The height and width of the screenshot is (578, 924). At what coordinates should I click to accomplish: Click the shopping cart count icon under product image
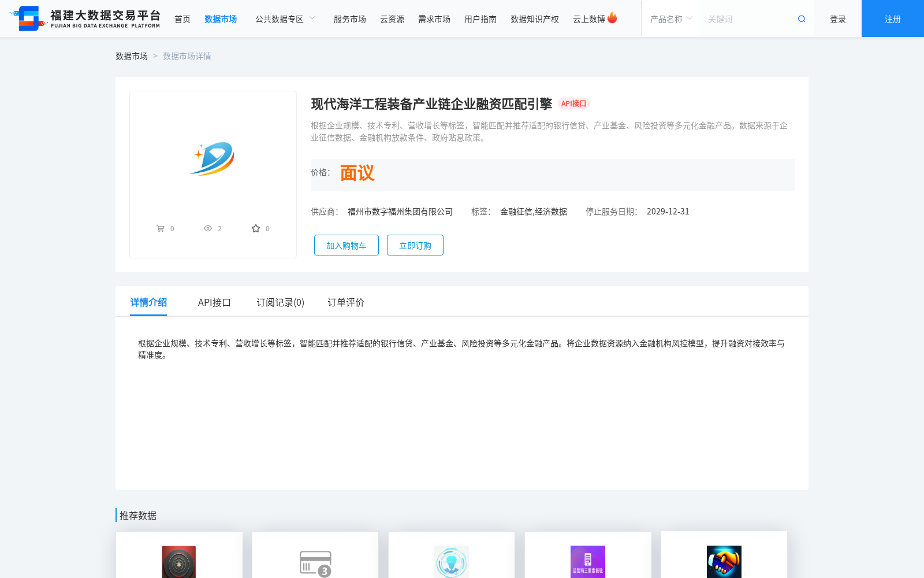coord(162,228)
